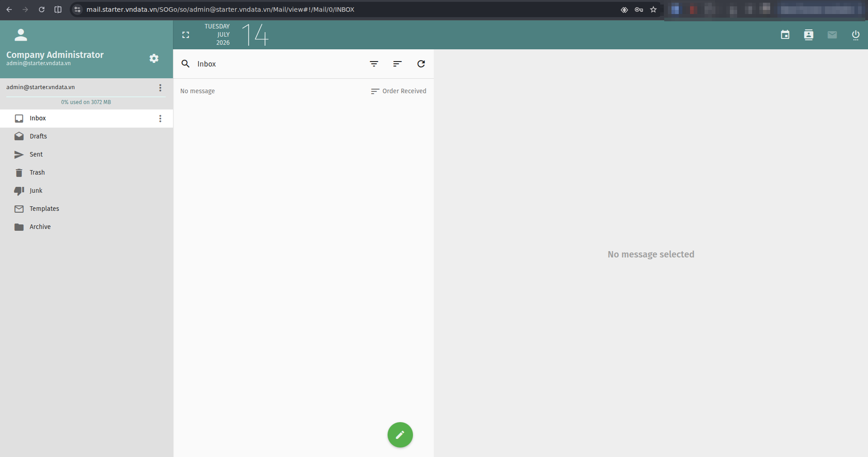The width and height of the screenshot is (868, 457).
Task: Click the browser address bar URL
Action: (x=221, y=10)
